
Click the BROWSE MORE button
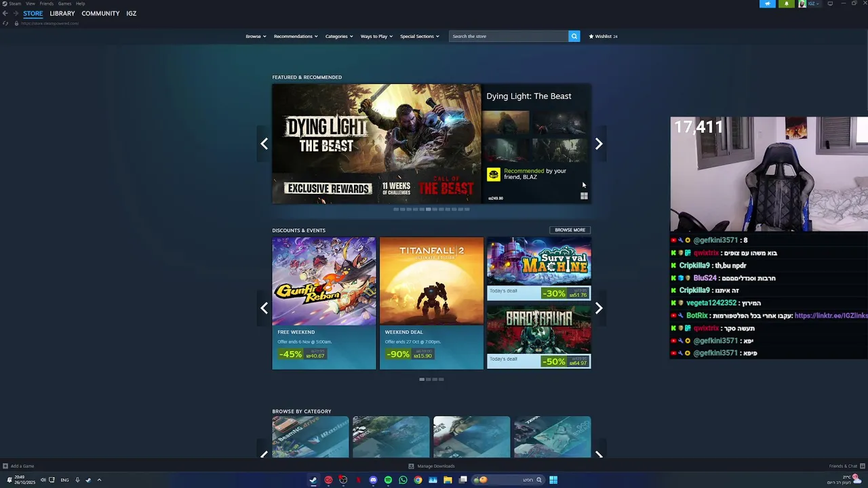point(570,230)
